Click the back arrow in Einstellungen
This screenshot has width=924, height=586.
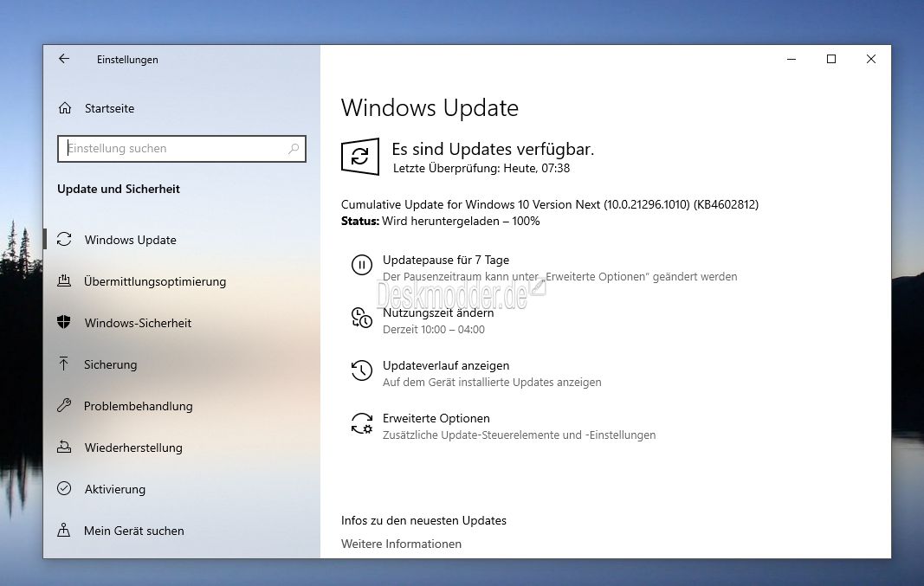64,59
